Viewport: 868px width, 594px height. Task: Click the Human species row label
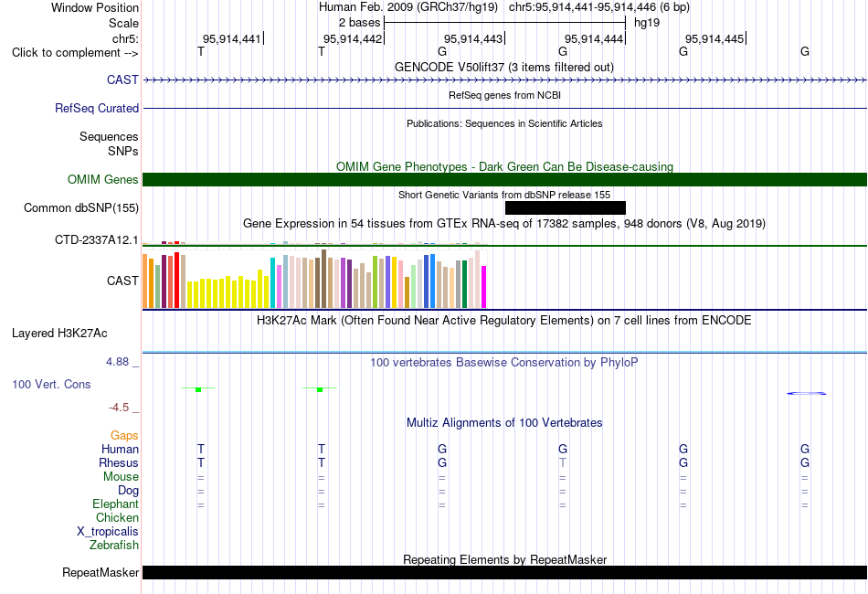click(x=120, y=449)
